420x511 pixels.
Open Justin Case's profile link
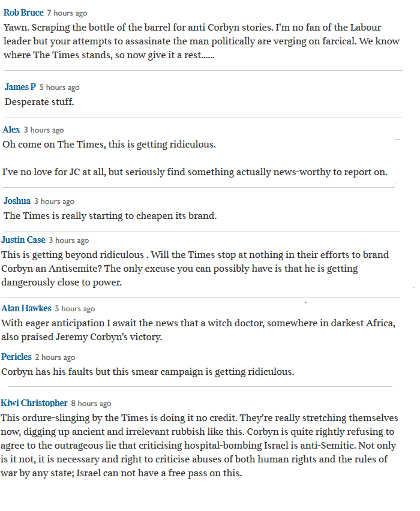[23, 240]
